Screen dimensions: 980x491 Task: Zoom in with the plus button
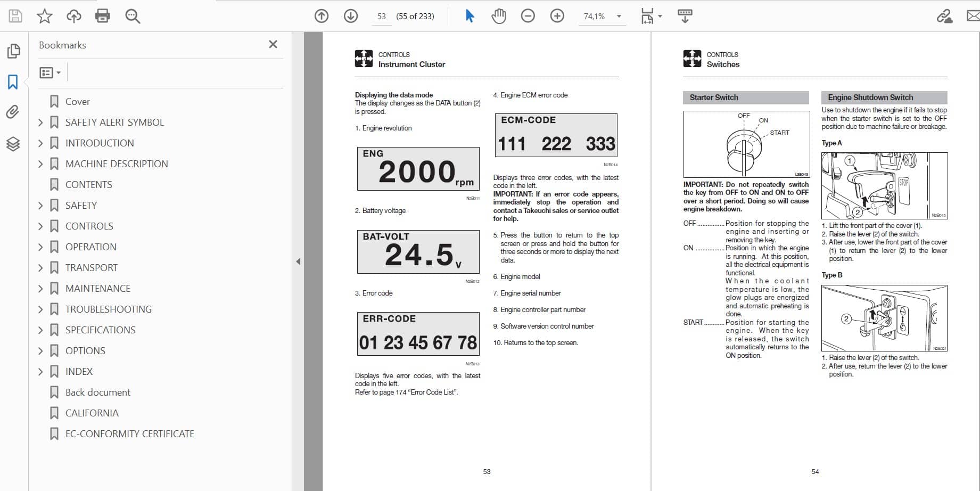pyautogui.click(x=557, y=16)
